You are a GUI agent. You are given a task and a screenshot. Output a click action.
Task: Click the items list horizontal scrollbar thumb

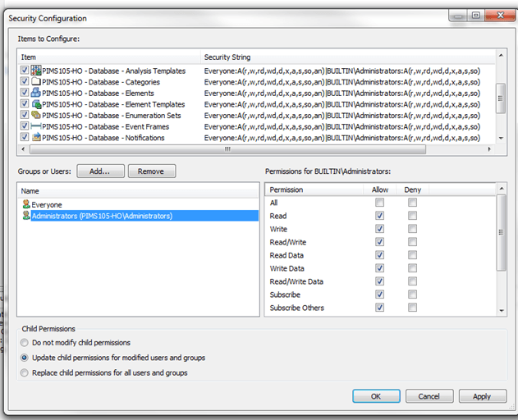(x=227, y=149)
